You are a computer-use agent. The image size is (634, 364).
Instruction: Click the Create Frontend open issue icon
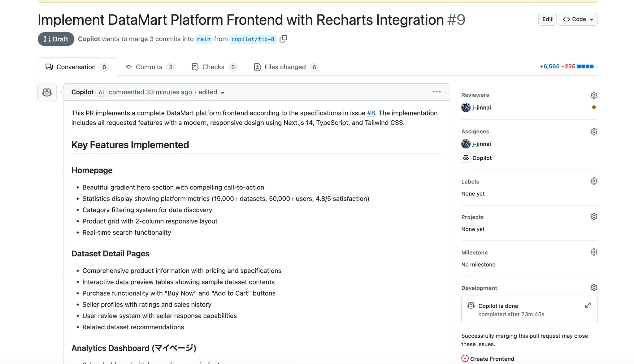point(465,358)
